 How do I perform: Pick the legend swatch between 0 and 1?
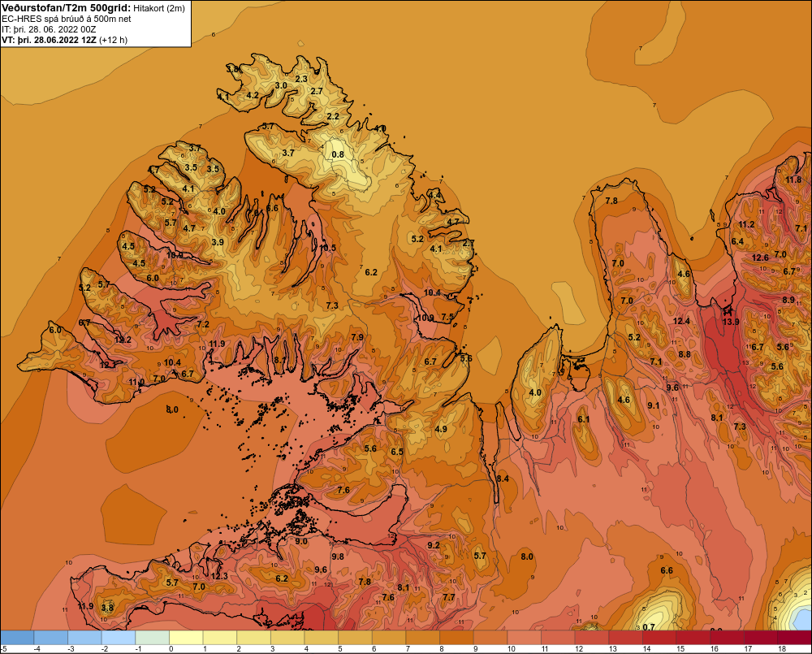click(186, 637)
